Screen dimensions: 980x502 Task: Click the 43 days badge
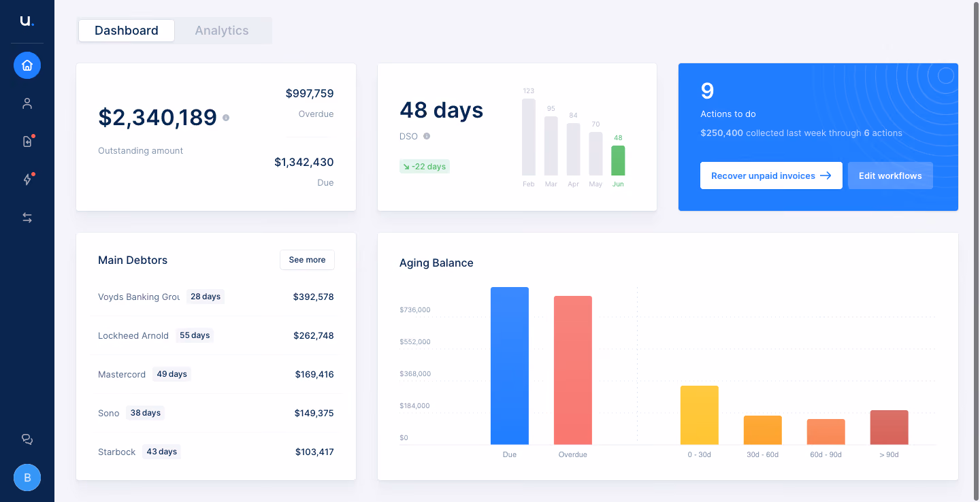point(162,452)
